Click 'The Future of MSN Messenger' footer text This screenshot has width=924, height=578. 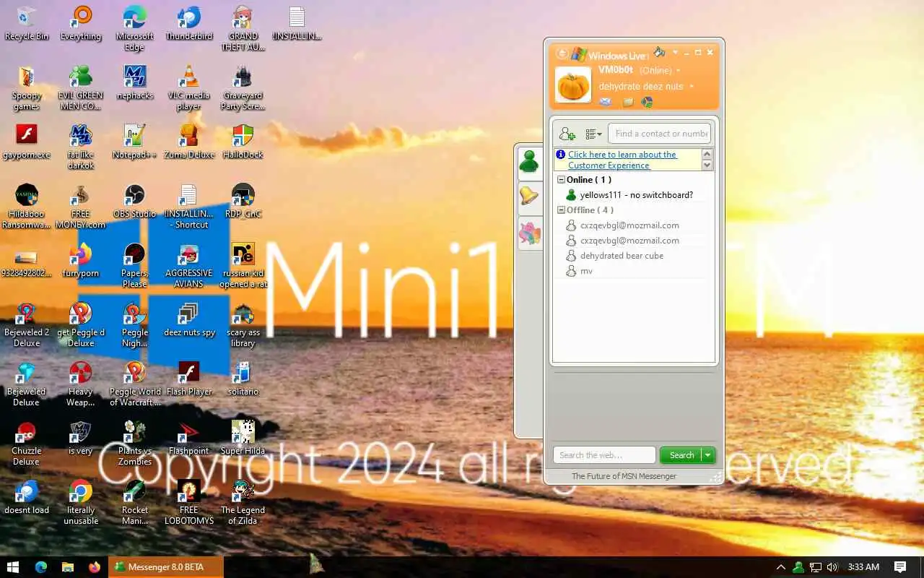click(624, 476)
